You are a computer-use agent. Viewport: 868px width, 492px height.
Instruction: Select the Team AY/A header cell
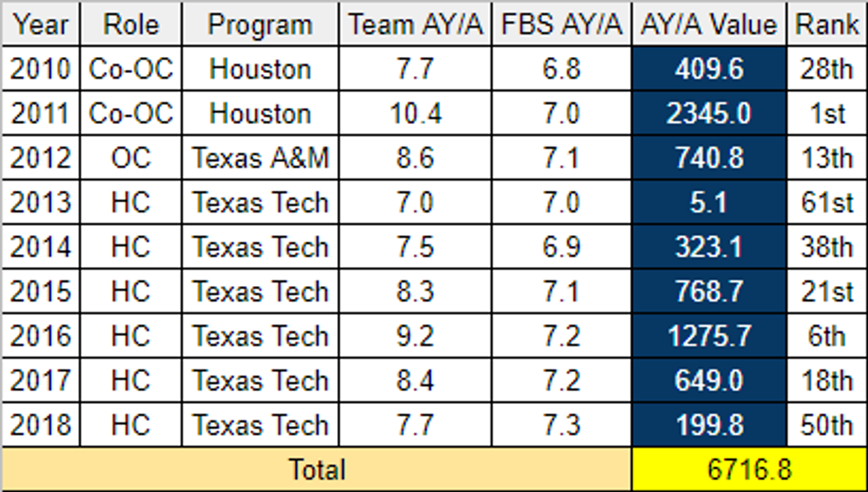(416, 25)
